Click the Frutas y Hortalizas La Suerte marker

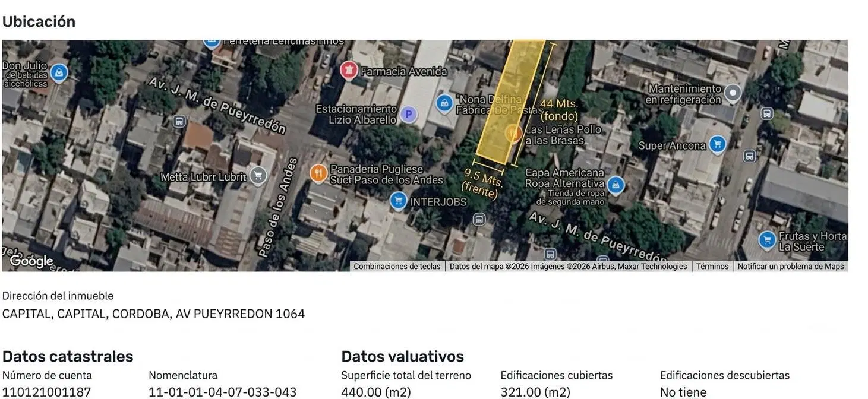(767, 240)
